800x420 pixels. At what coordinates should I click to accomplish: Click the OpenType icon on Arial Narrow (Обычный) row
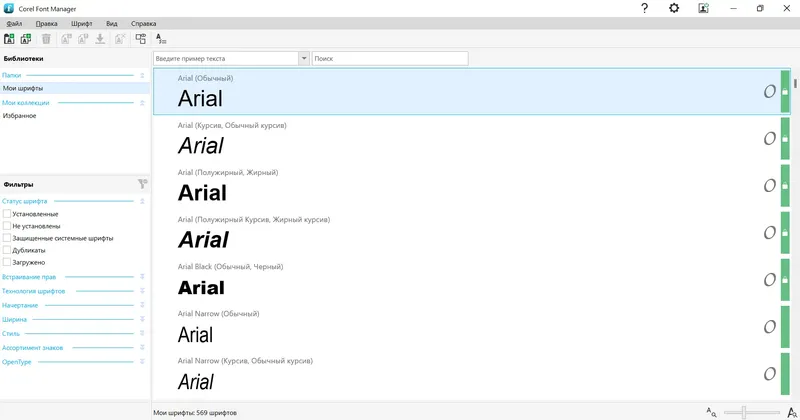pos(769,327)
